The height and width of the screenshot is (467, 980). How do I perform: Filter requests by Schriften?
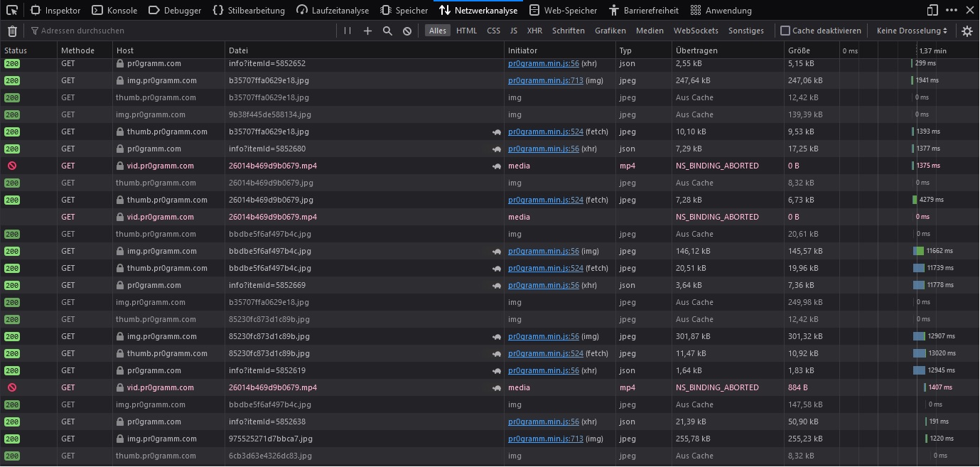(568, 31)
